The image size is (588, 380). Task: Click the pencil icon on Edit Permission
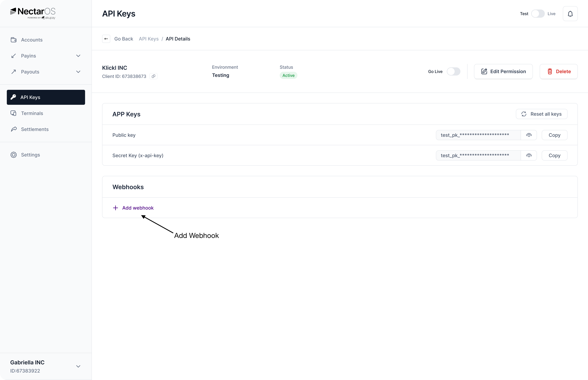click(484, 72)
